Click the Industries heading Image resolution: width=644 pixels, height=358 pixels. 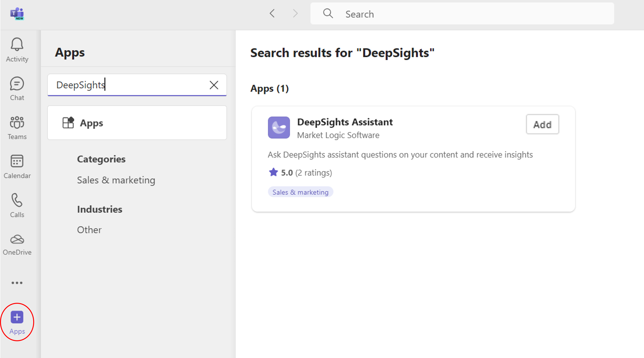[x=99, y=209]
